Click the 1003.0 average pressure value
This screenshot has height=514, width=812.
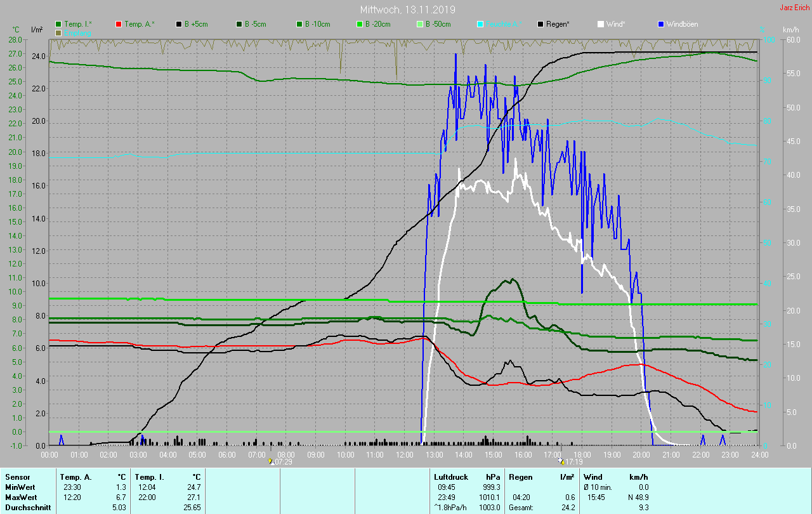coord(489,507)
